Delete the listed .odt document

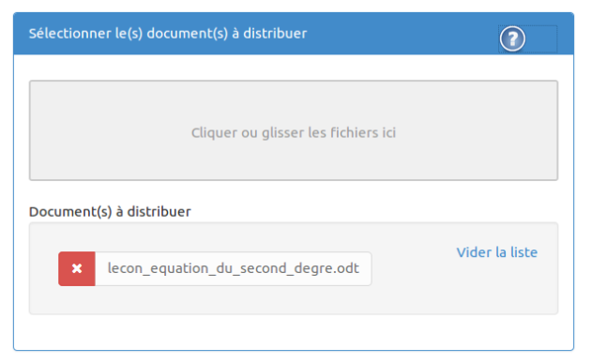[x=77, y=268]
